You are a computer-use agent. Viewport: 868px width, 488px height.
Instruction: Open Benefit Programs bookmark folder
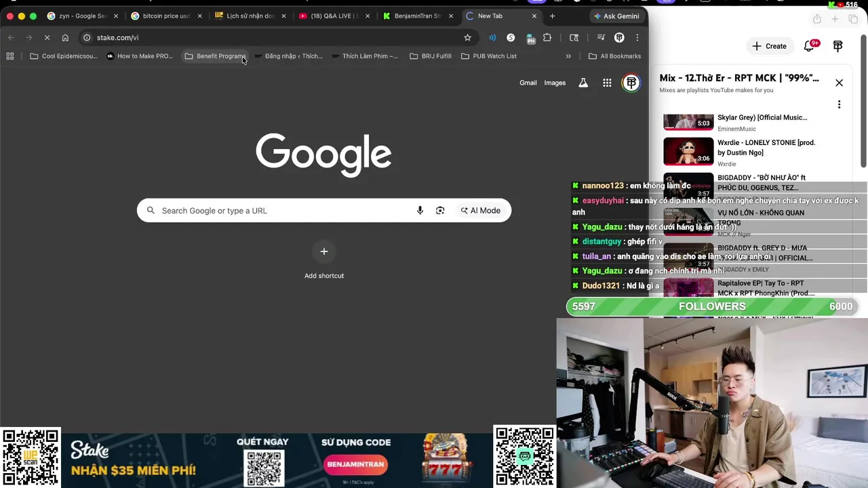coord(215,56)
